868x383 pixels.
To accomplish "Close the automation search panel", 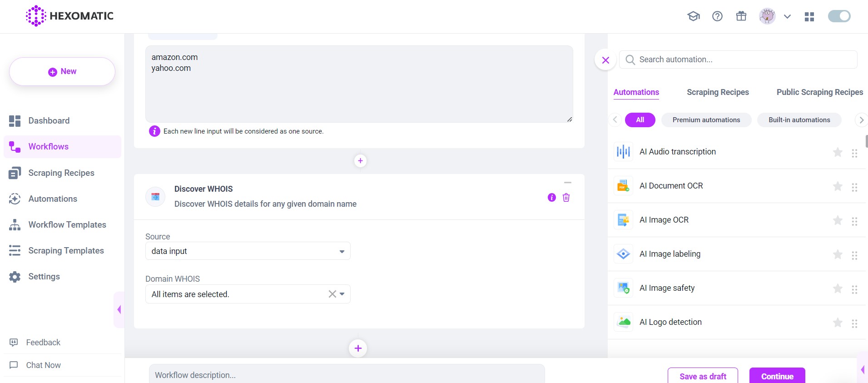I will [x=605, y=60].
